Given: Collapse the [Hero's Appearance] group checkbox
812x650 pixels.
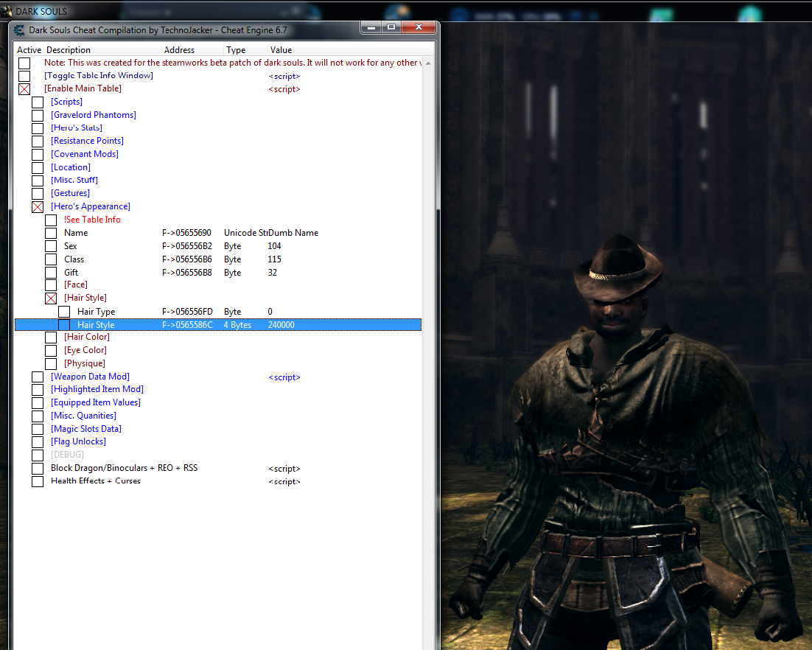Looking at the screenshot, I should coord(38,207).
